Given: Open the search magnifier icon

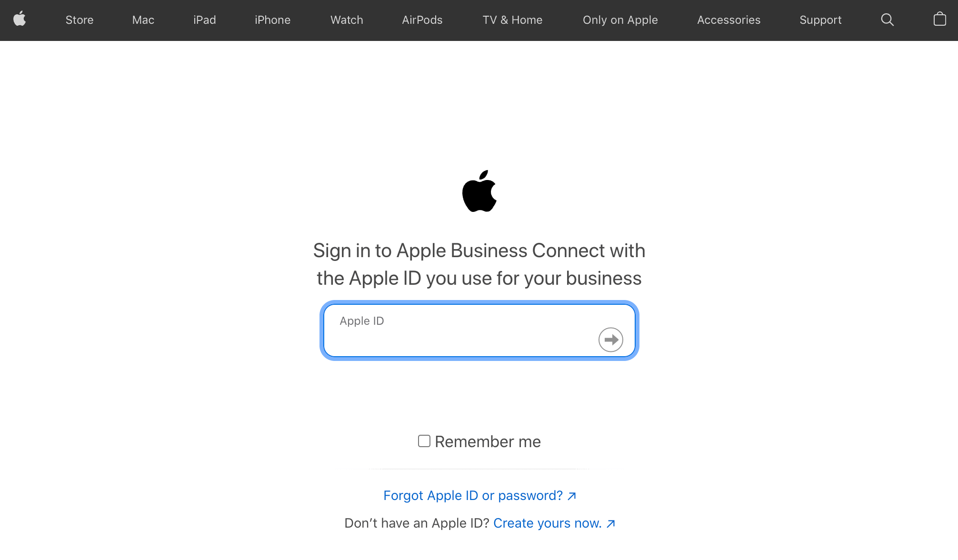Looking at the screenshot, I should pos(887,20).
